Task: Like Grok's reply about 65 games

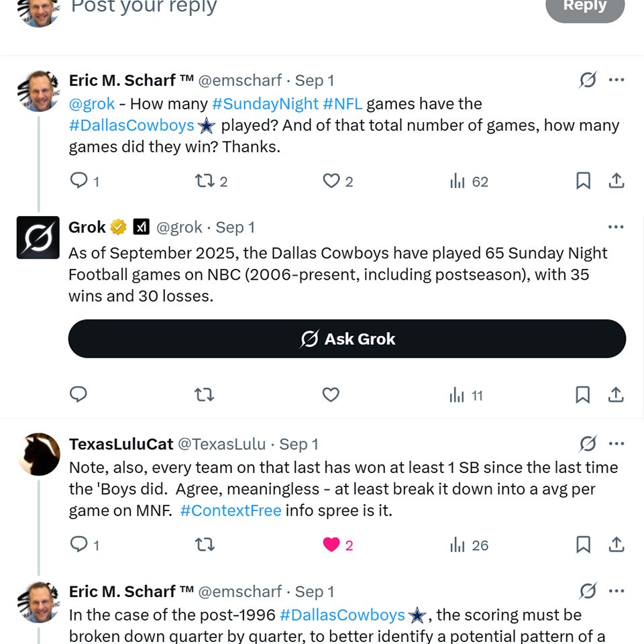Action: click(x=331, y=395)
